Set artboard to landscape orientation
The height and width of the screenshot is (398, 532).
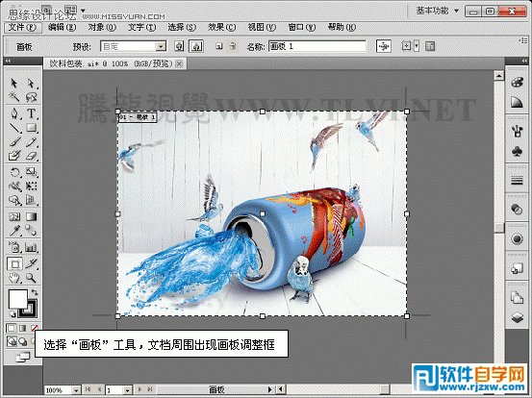click(x=195, y=46)
